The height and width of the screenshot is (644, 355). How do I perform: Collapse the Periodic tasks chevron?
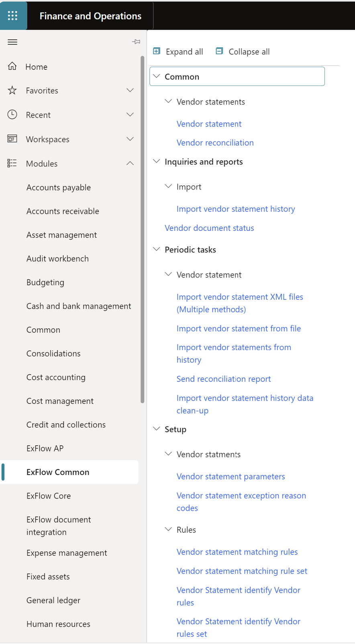point(157,249)
